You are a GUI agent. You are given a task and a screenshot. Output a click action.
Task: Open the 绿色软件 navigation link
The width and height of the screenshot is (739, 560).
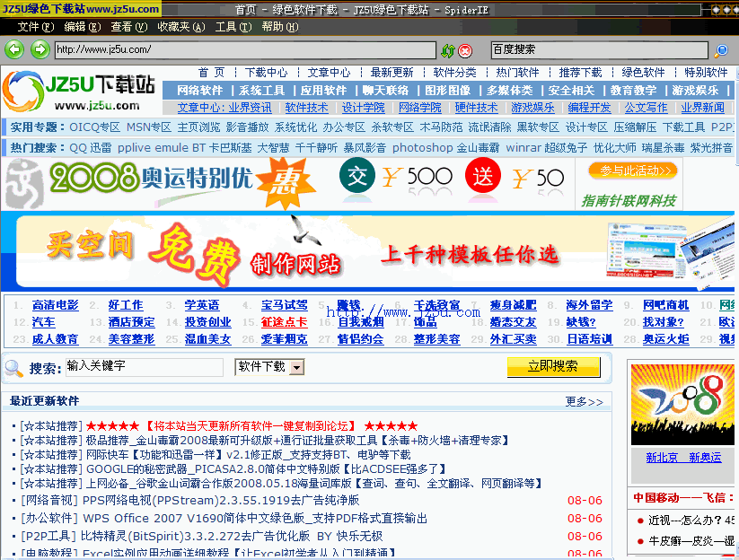click(643, 73)
